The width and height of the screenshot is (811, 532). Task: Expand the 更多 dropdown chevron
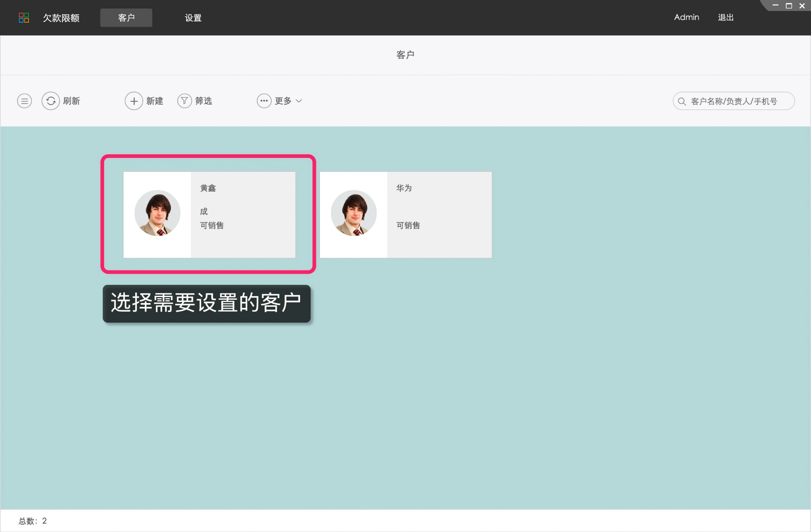[299, 101]
